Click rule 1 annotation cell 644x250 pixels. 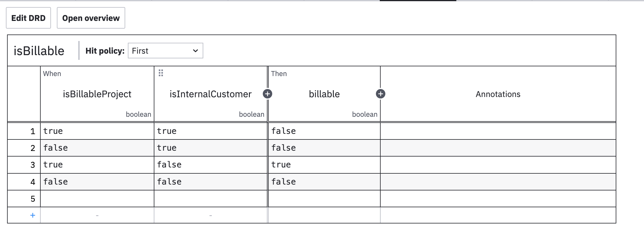click(498, 131)
